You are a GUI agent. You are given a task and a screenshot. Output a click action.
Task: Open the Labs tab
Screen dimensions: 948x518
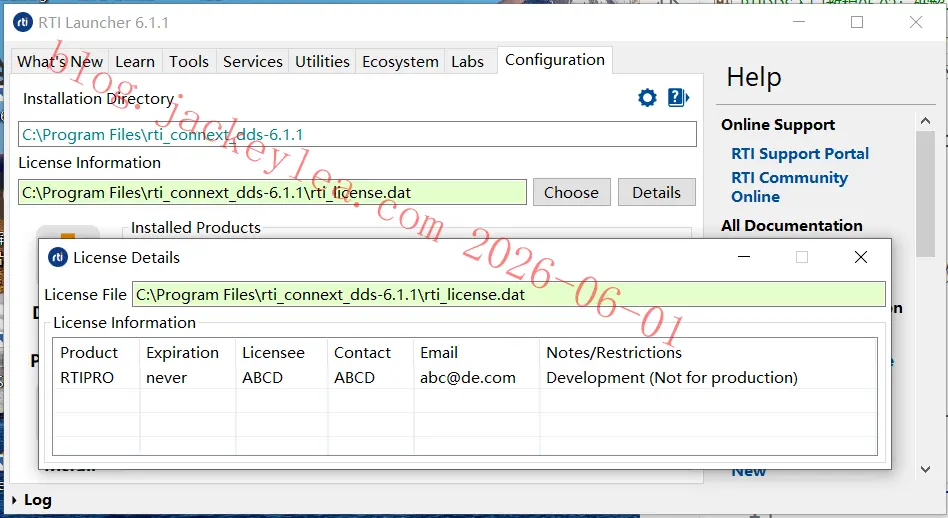[467, 62]
